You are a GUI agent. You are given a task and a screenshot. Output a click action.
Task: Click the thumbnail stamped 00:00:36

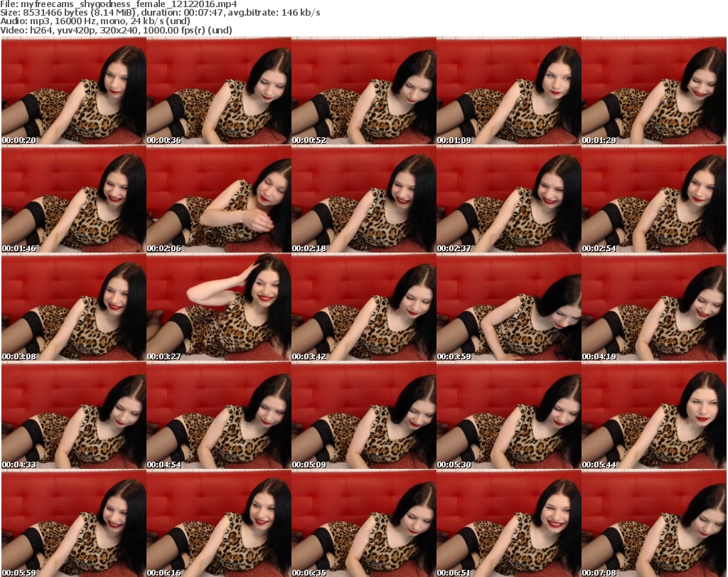[x=219, y=90]
